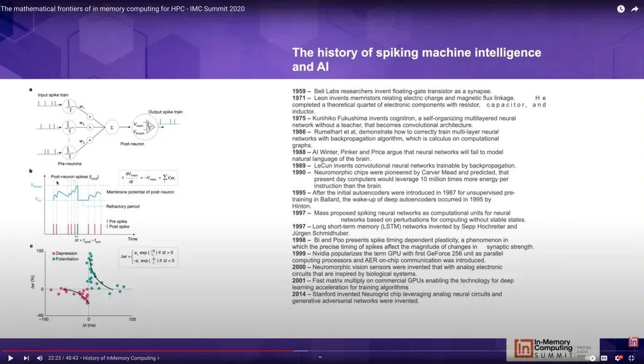Click the small down chevron above the controls

click(x=320, y=357)
